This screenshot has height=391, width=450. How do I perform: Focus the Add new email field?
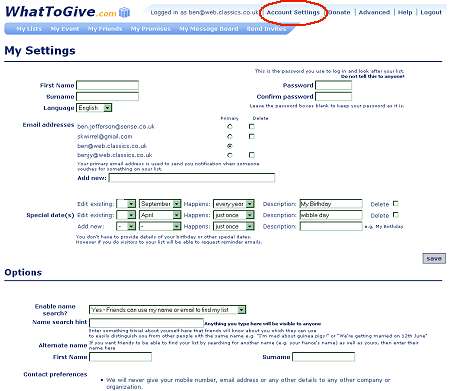pos(192,178)
